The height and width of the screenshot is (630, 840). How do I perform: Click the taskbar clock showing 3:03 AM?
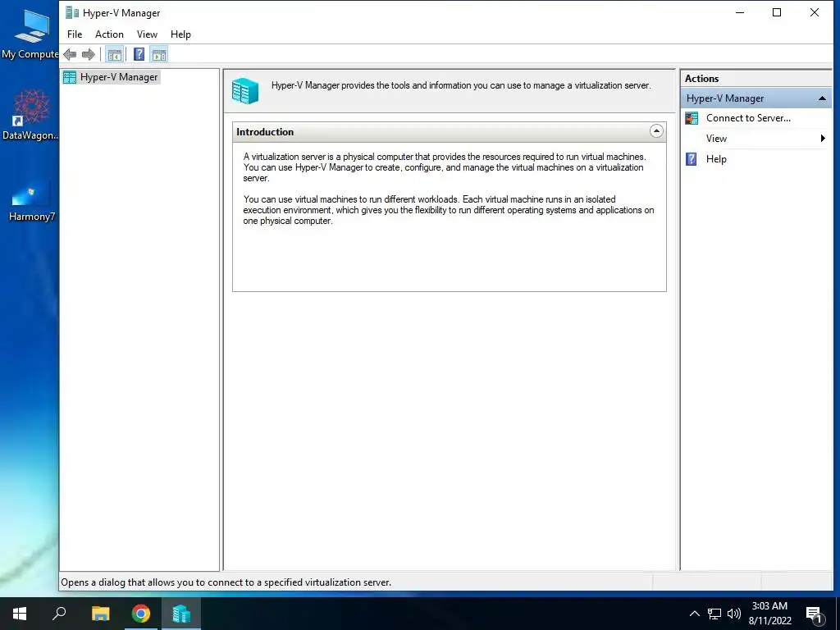769,614
